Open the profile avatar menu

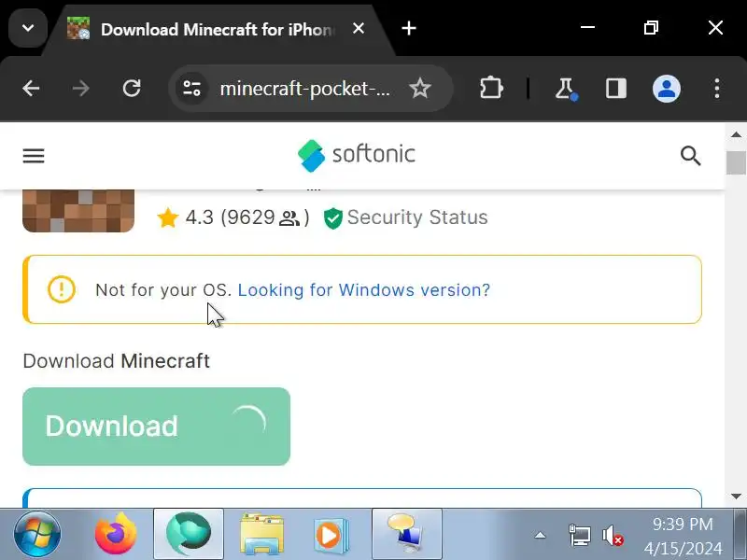pos(666,89)
